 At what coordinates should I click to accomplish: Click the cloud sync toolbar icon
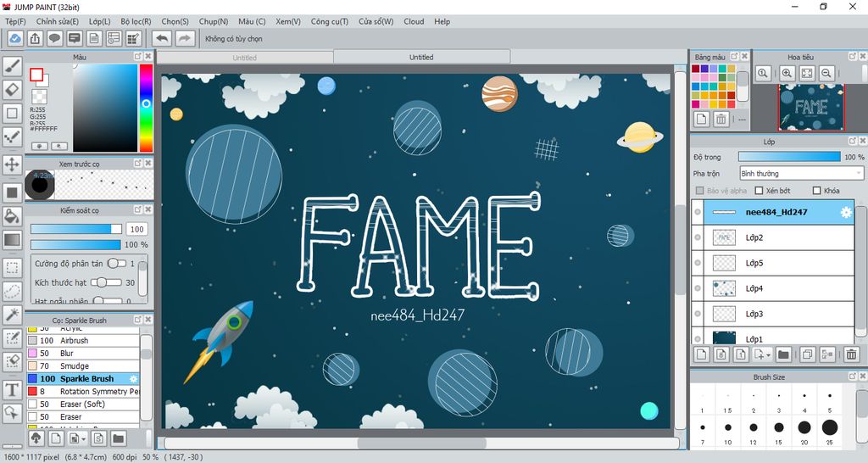(x=15, y=39)
